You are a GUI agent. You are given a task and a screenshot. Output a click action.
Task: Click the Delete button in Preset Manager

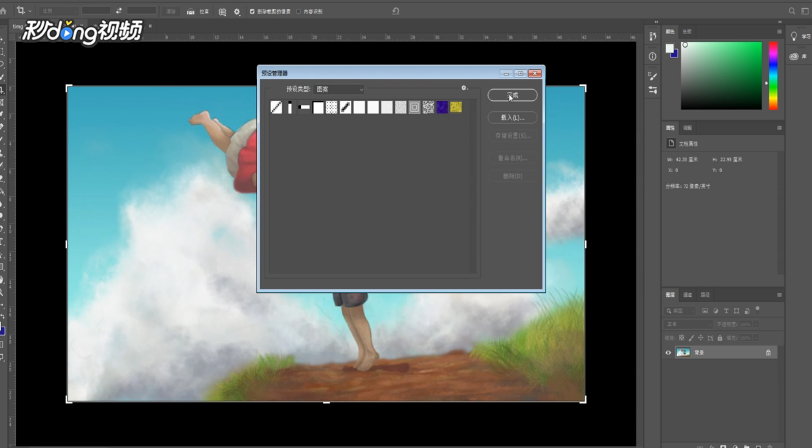[512, 176]
